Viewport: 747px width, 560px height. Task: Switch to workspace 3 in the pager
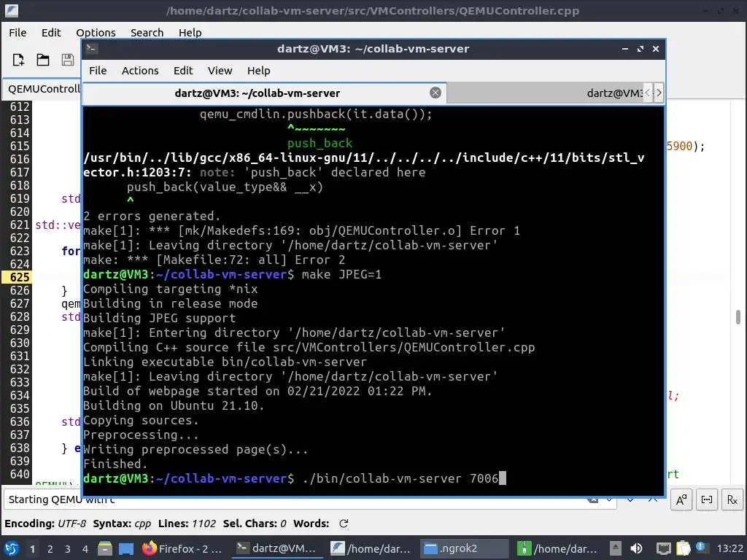(x=68, y=549)
